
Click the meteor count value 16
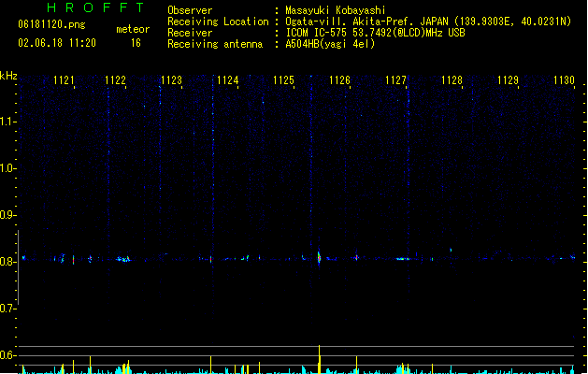[x=136, y=43]
